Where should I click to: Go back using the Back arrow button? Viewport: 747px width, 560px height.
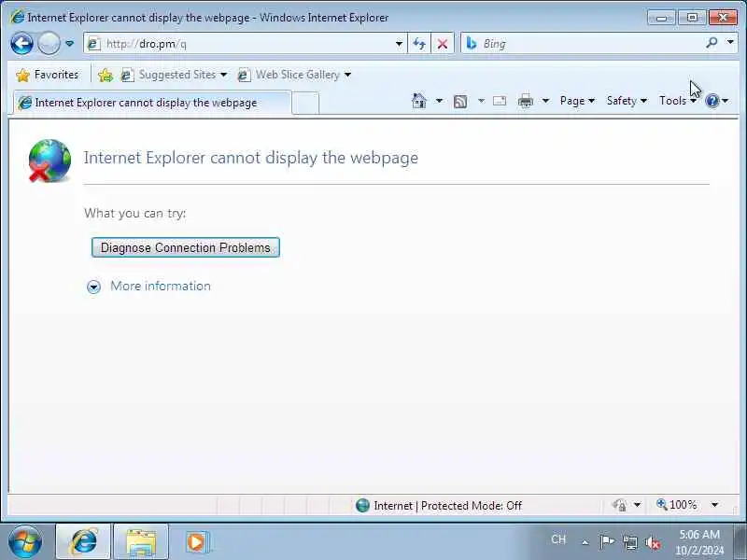(21, 44)
